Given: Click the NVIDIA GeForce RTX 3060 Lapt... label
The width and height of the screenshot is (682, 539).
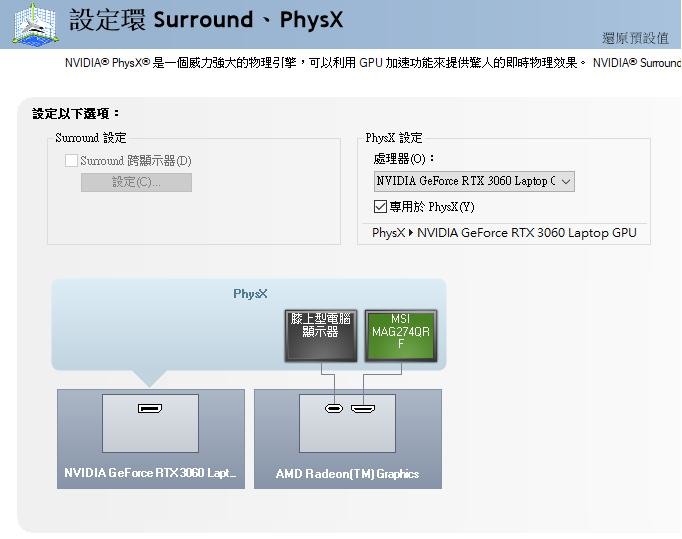Looking at the screenshot, I should [x=150, y=473].
